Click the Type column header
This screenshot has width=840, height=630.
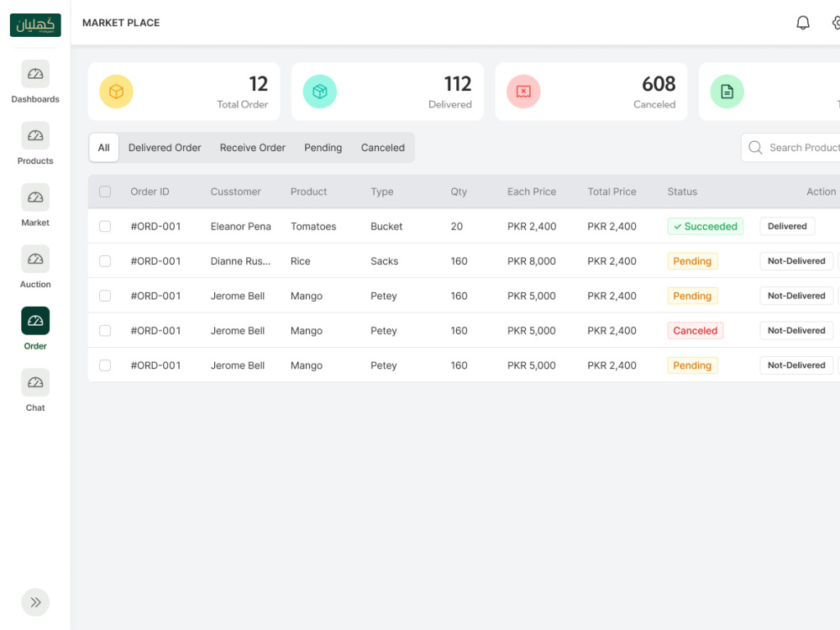coord(382,192)
